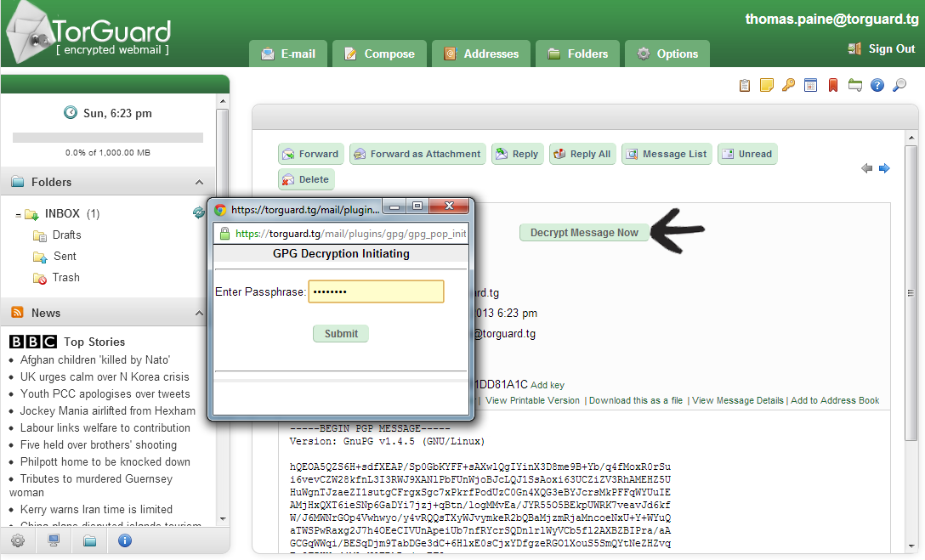Open the Options tab

coord(667,54)
